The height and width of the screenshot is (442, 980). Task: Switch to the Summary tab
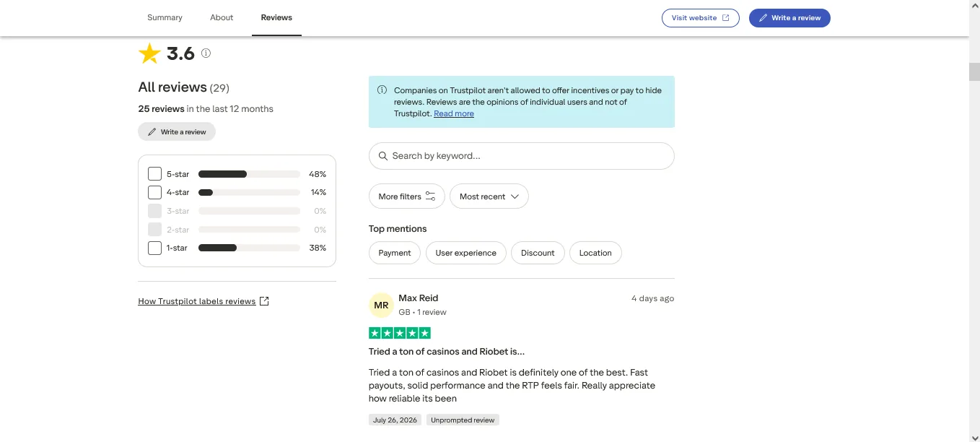pyautogui.click(x=165, y=17)
